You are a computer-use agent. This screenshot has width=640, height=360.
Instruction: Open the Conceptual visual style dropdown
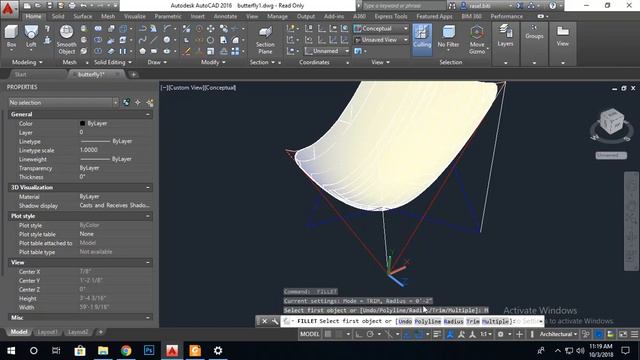pos(380,29)
